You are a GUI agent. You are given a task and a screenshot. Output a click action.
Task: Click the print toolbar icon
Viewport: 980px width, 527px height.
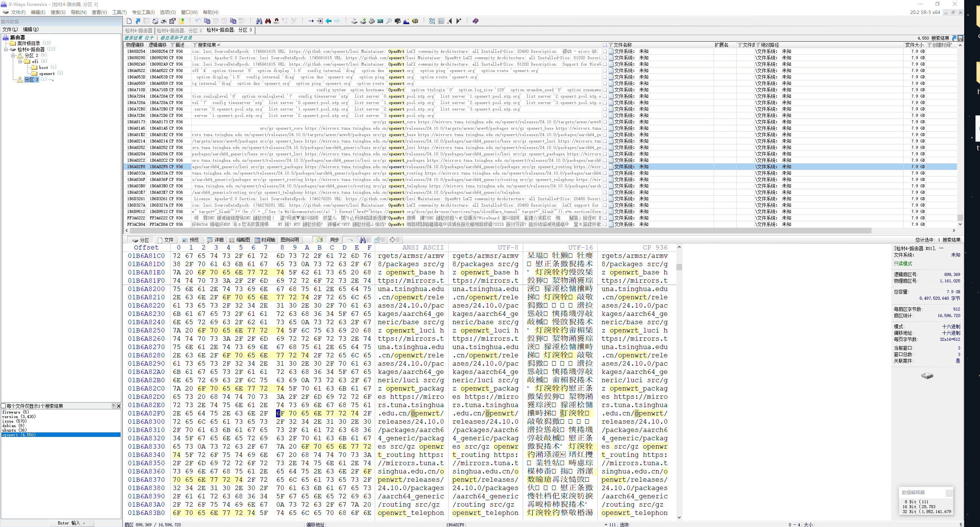tap(163, 21)
